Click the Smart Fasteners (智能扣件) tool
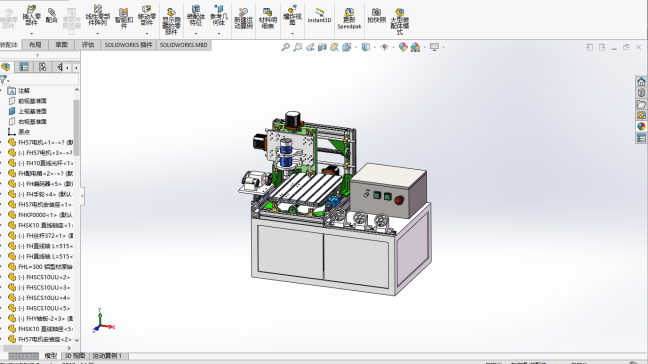The height and width of the screenshot is (364, 648). 124,18
